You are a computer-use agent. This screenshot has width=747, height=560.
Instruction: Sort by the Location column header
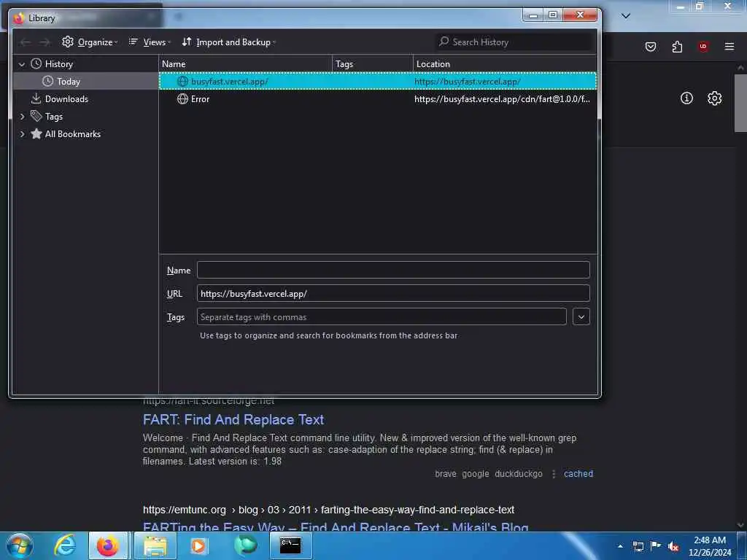click(x=505, y=64)
